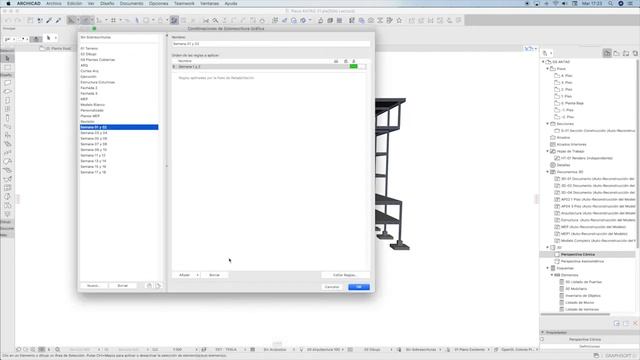Collapse the Pisos folder in the Navigator
640x360 pixels.
(x=548, y=69)
